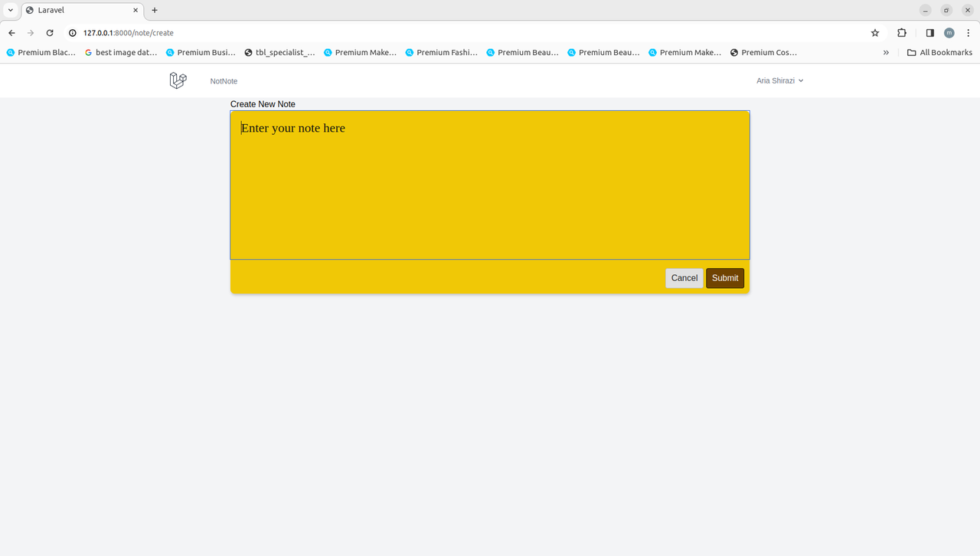Open a new browser tab
The image size is (980, 556).
[155, 10]
